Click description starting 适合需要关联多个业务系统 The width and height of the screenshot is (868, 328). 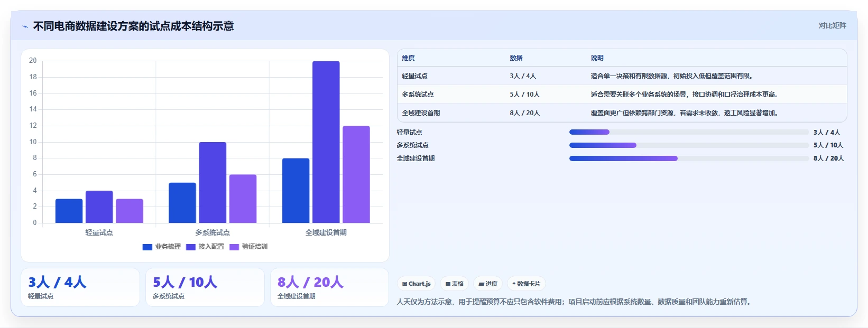pyautogui.click(x=684, y=95)
